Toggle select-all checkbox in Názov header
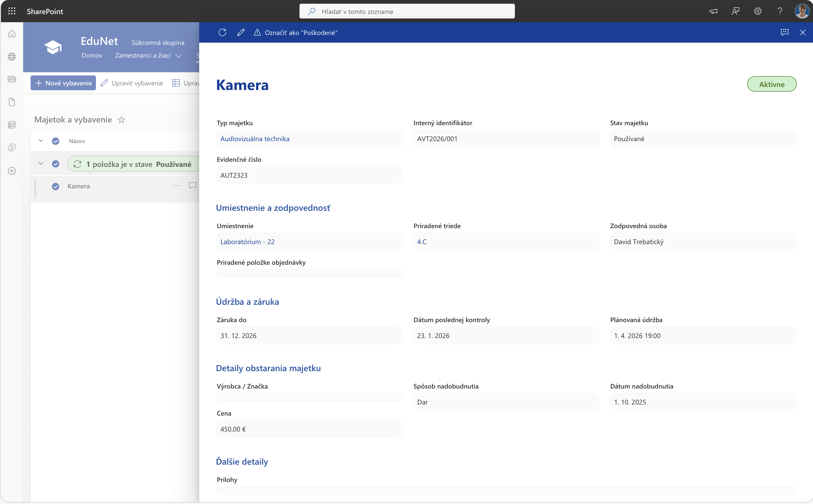 click(x=56, y=141)
